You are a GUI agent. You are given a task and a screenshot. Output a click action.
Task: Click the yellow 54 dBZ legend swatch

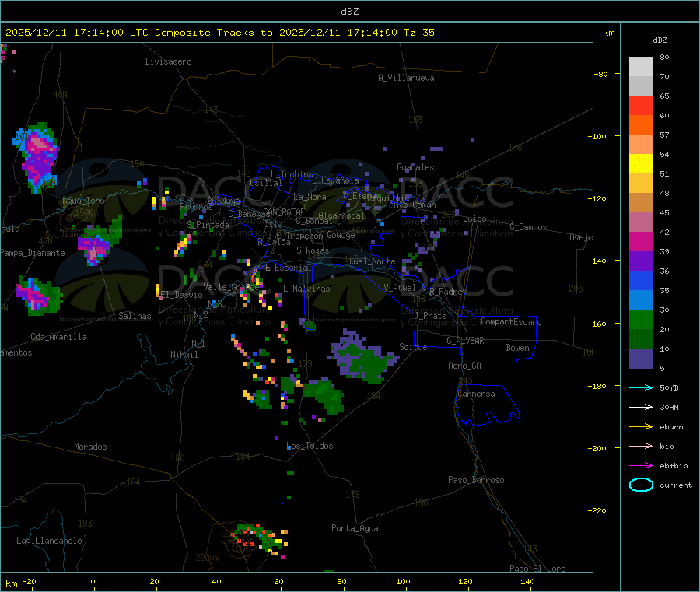(641, 164)
